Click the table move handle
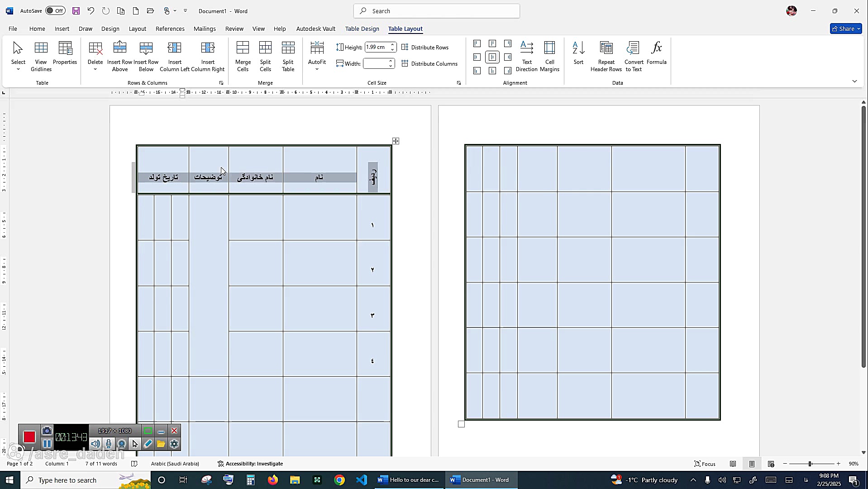Viewport: 868px width, 489px height. [x=396, y=141]
